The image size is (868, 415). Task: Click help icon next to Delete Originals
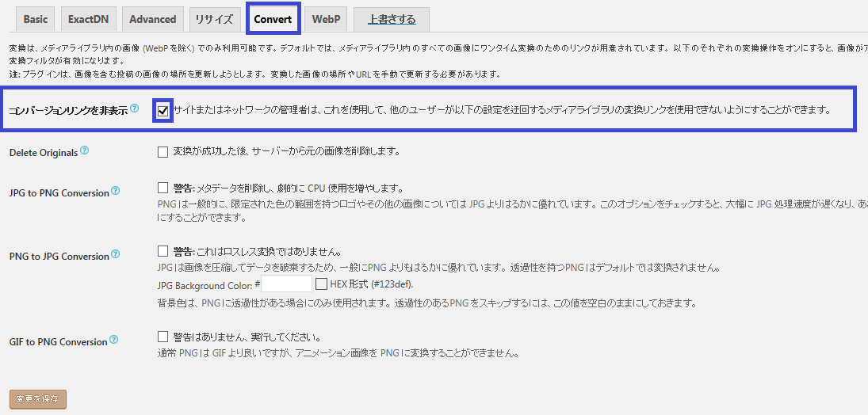[x=84, y=150]
